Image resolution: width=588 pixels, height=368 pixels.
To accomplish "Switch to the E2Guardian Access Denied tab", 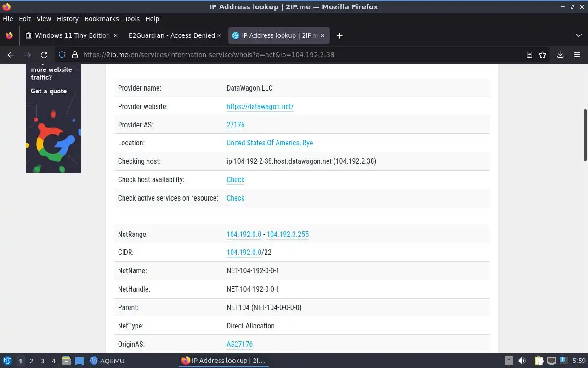I will (x=175, y=35).
